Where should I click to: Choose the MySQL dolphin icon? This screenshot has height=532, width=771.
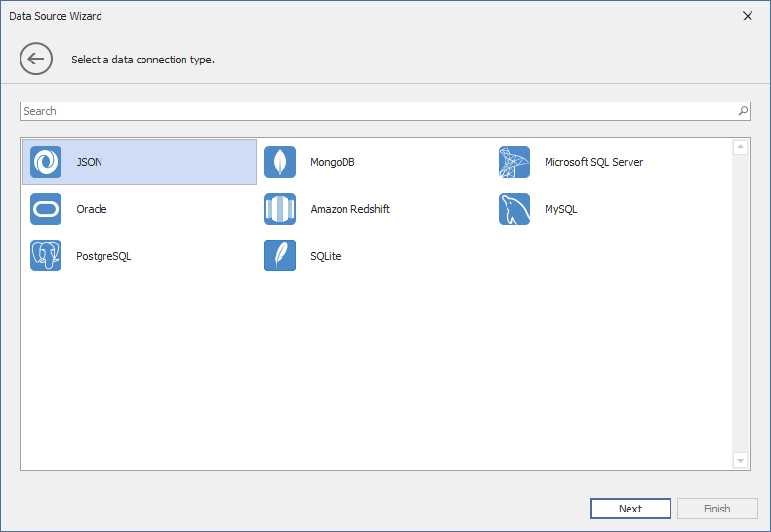(x=513, y=209)
